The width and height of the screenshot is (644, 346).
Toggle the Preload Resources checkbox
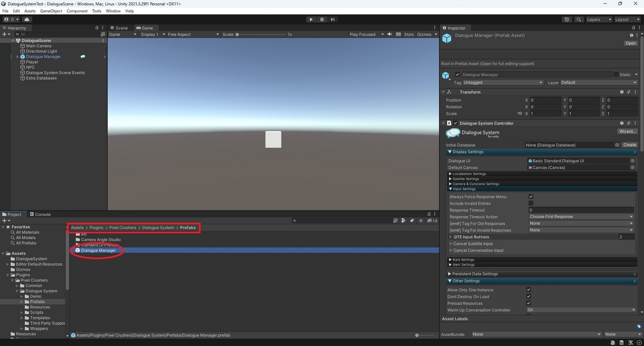529,303
